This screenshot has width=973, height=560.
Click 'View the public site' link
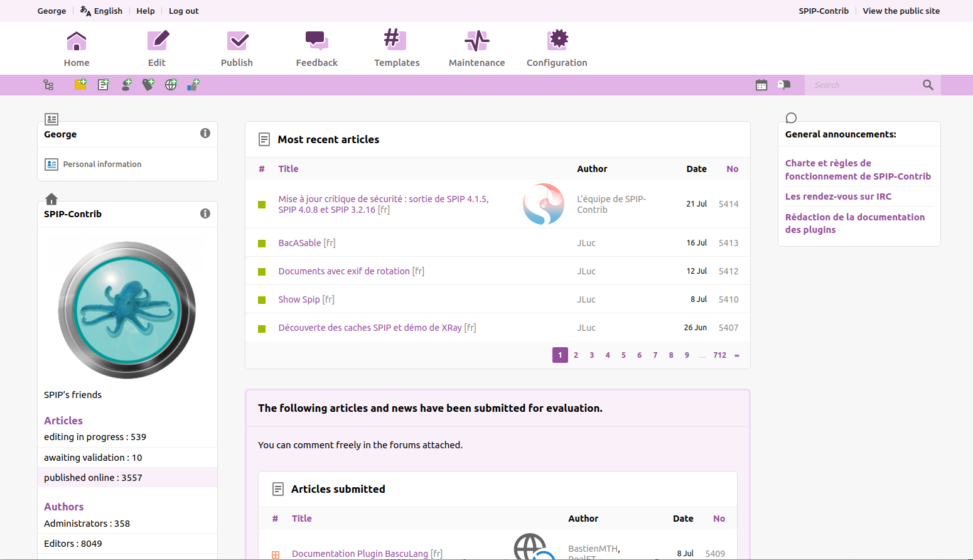(901, 11)
